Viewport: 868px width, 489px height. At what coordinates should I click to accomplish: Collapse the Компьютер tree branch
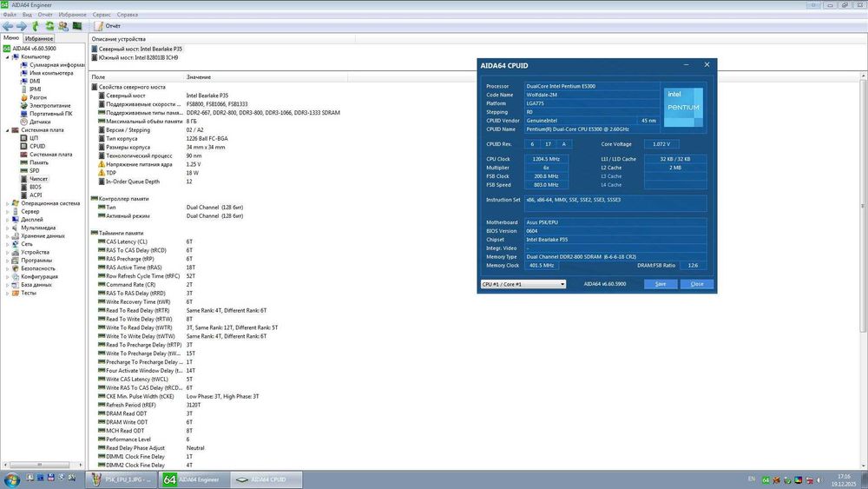coord(8,57)
